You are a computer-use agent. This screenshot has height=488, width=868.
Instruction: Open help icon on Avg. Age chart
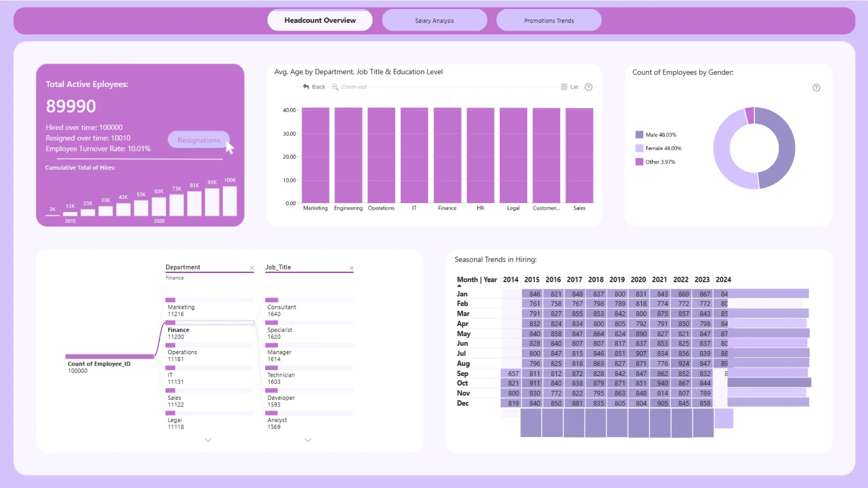pos(589,87)
